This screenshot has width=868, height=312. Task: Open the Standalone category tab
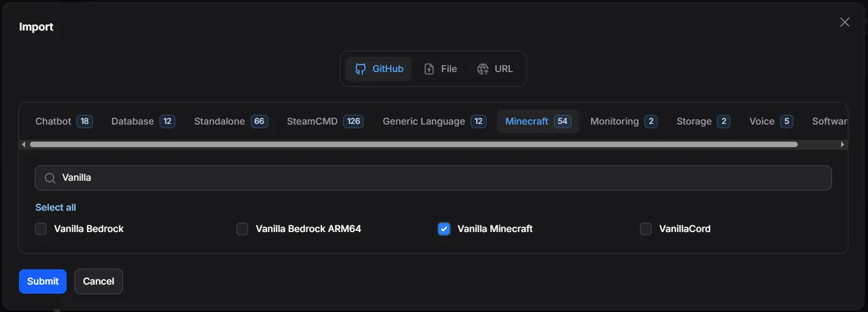230,122
